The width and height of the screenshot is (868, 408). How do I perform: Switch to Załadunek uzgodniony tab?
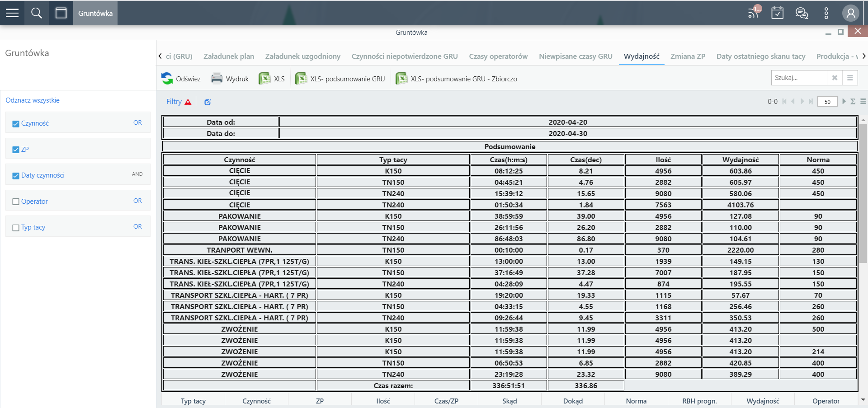pyautogui.click(x=303, y=56)
